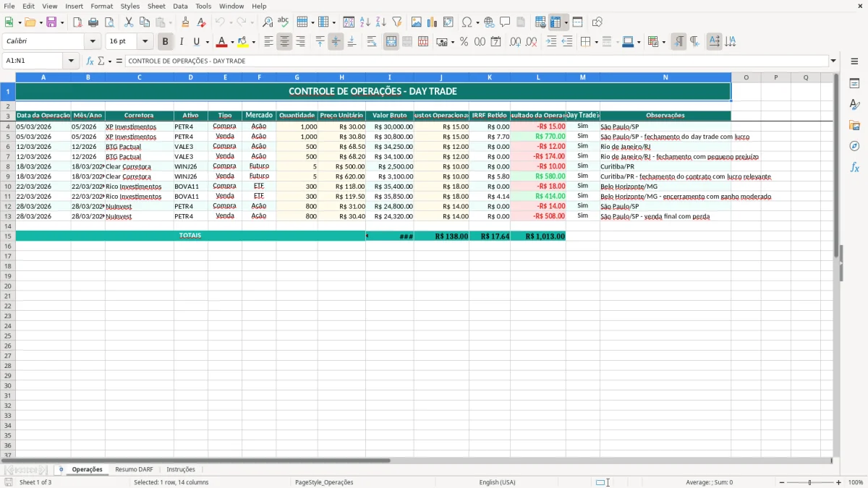
Task: Print the spreadsheet with the printer icon
Action: pyautogui.click(x=93, y=22)
